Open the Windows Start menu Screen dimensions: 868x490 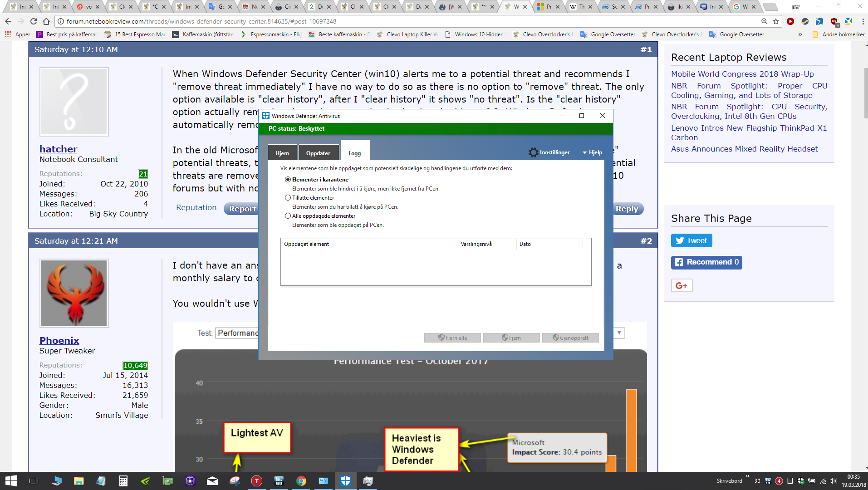click(x=11, y=481)
